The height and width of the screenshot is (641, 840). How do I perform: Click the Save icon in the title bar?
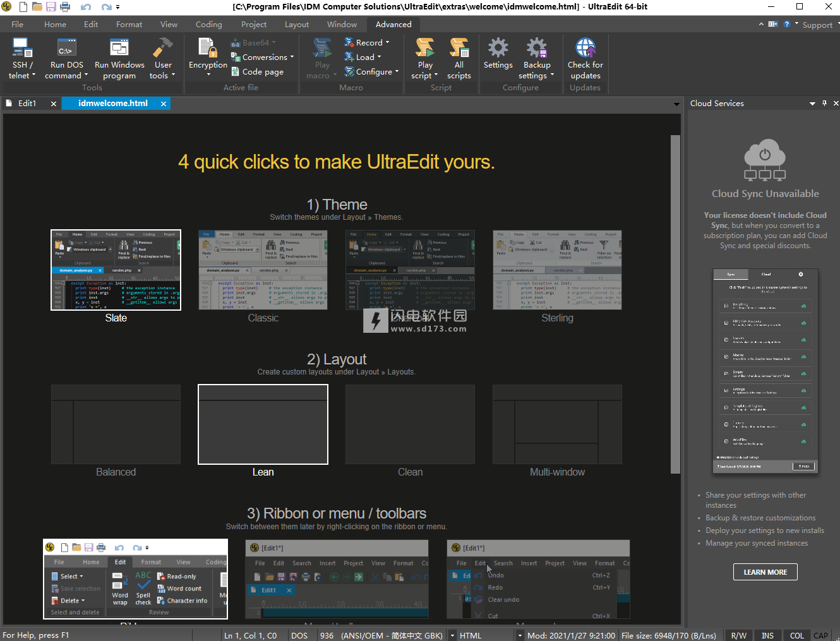pyautogui.click(x=51, y=7)
